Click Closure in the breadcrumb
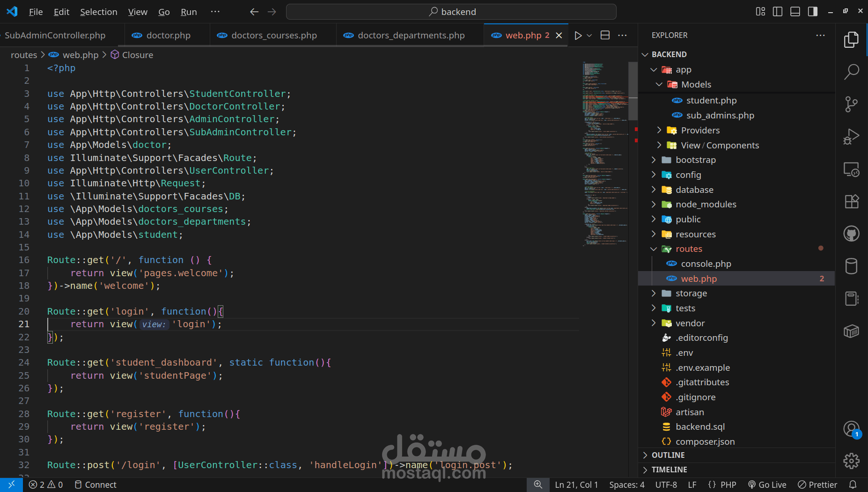Viewport: 868px width, 492px height. (x=137, y=55)
